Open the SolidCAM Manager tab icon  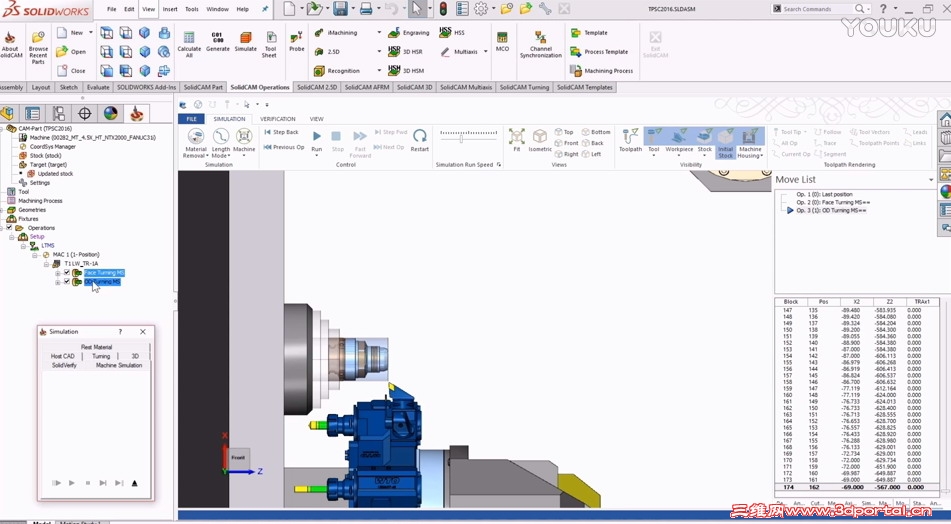point(136,113)
